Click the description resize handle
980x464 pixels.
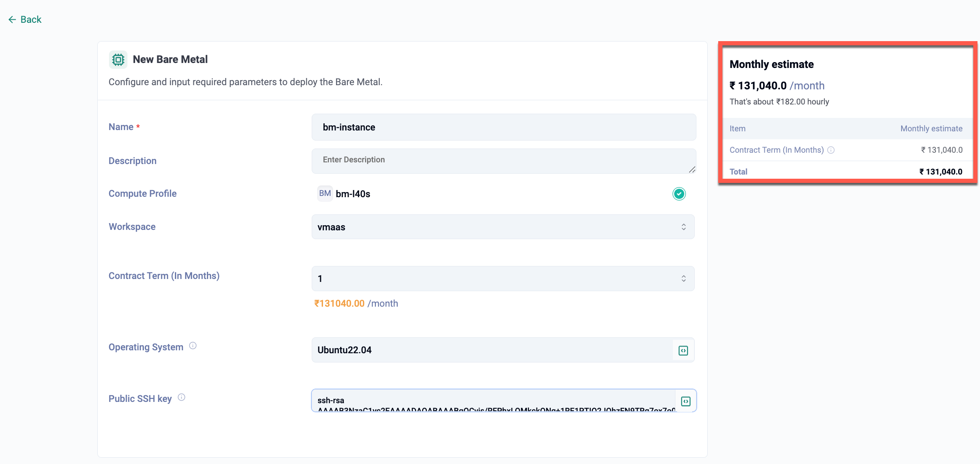pos(692,169)
